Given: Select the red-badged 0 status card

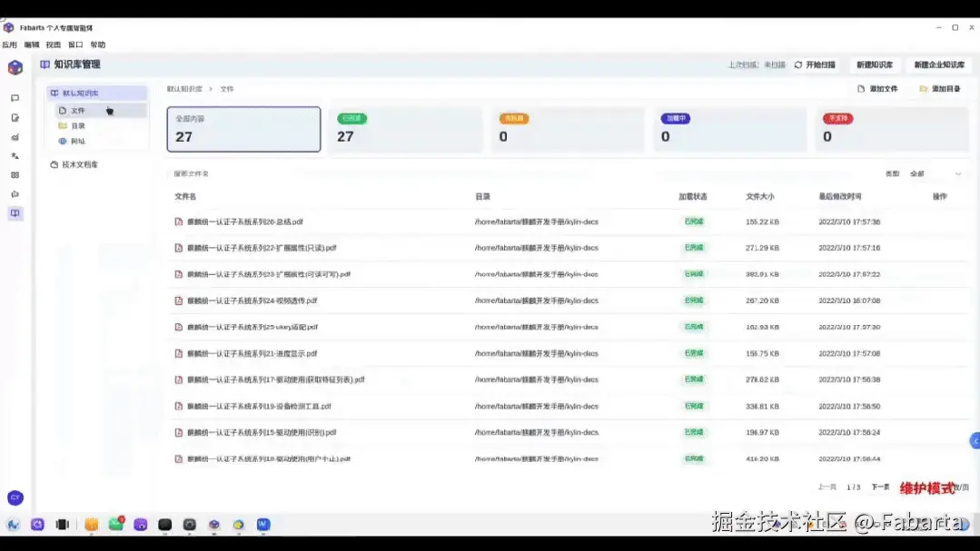Looking at the screenshot, I should pos(892,129).
